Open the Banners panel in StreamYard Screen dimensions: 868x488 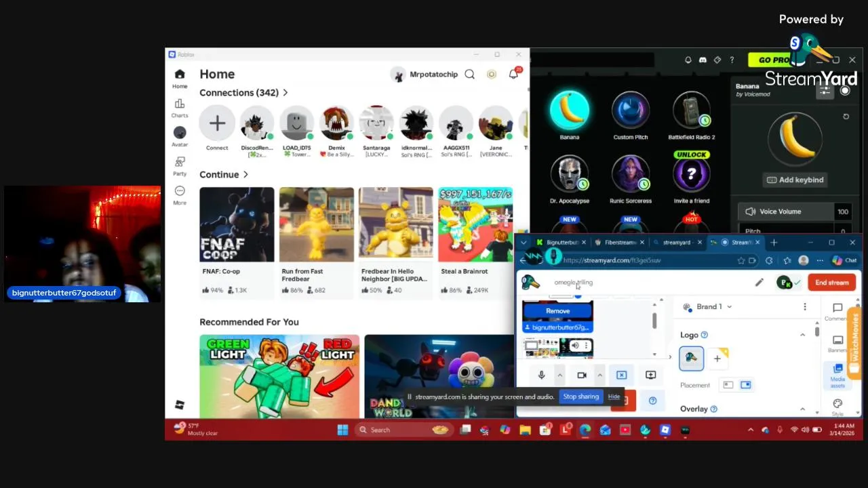[837, 344]
